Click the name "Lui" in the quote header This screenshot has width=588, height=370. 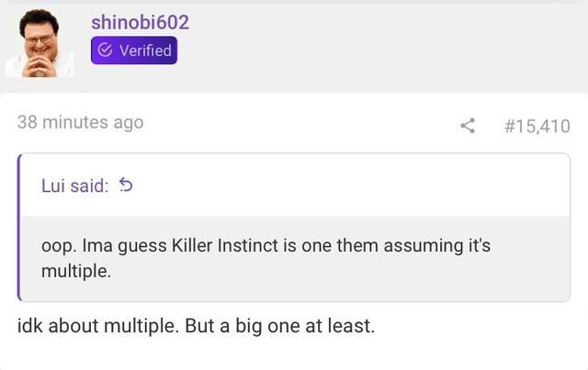point(53,186)
